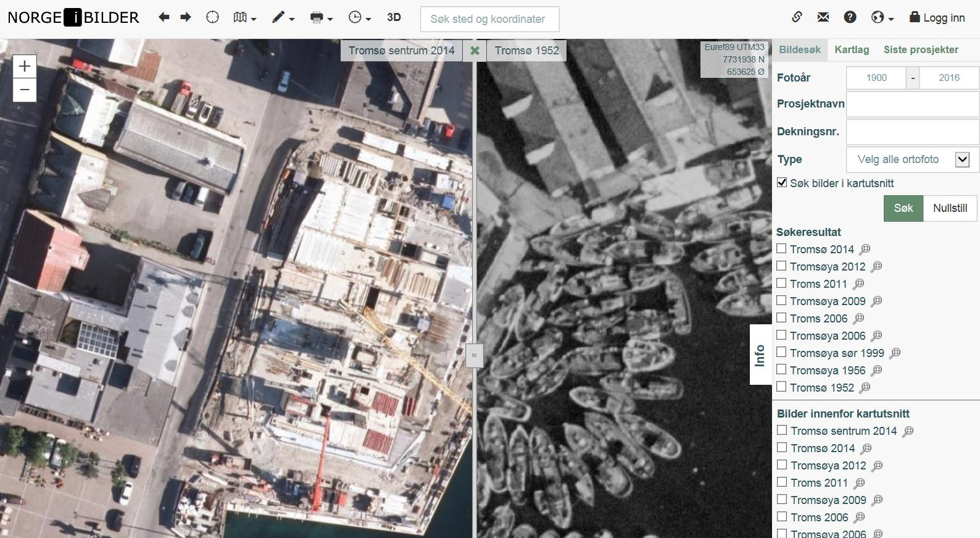Viewport: 980px width, 538px height.
Task: Zoom to Tromsøya 2009 search result icon
Action: click(876, 301)
